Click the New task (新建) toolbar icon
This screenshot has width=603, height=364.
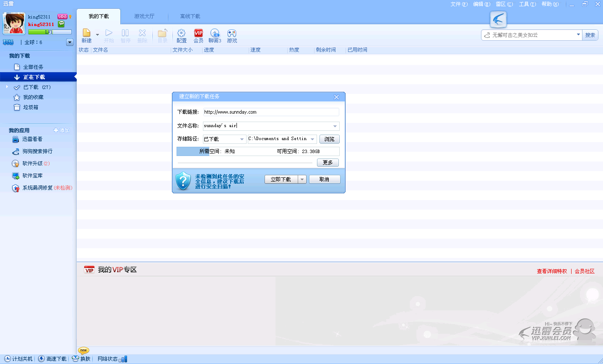[x=86, y=36]
